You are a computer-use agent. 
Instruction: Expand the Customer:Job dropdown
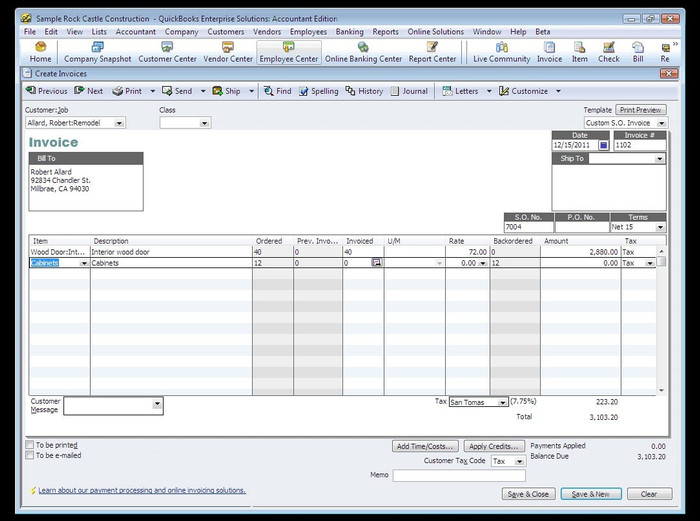tap(120, 123)
